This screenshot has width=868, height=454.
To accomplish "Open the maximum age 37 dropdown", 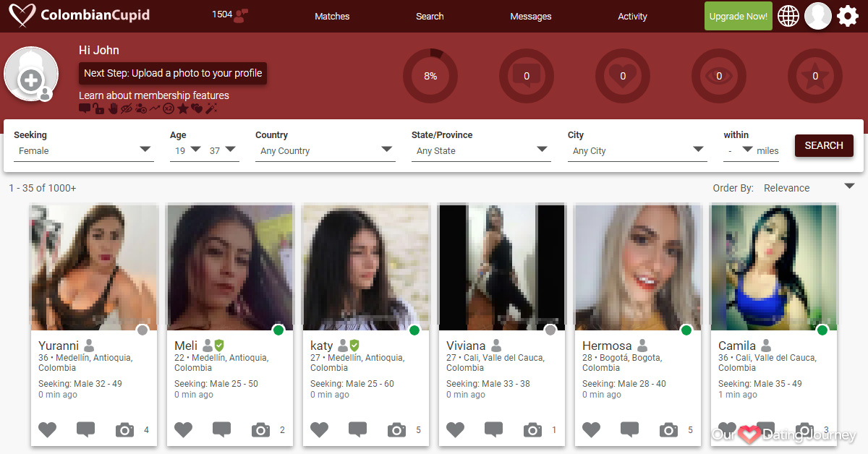I will pos(223,150).
